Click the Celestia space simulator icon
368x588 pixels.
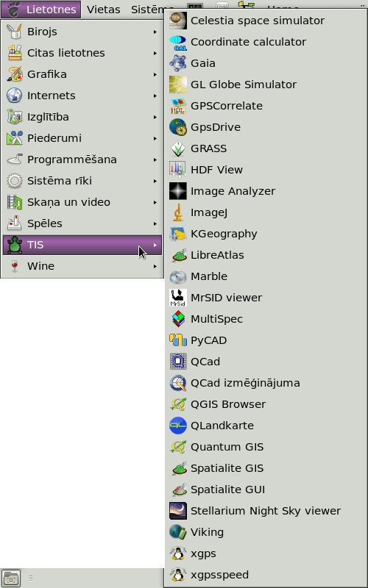coord(178,21)
